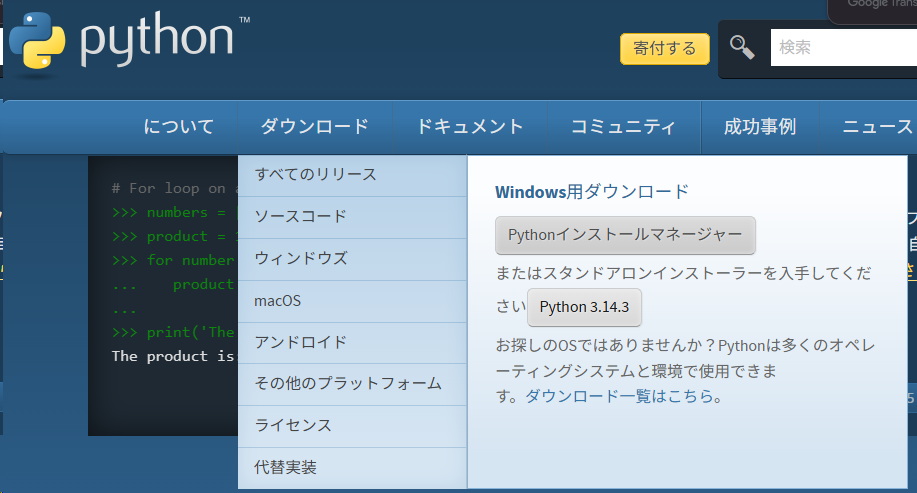The width and height of the screenshot is (917, 493).
Task: Open the について menu
Action: coord(179,126)
